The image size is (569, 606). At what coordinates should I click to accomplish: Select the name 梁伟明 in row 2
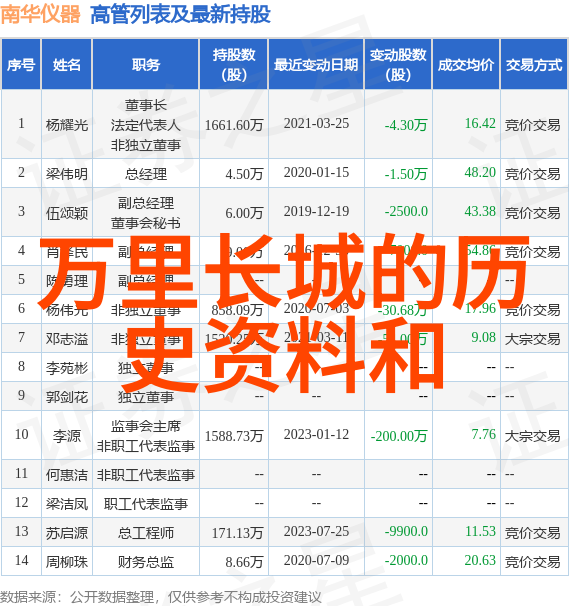66,174
